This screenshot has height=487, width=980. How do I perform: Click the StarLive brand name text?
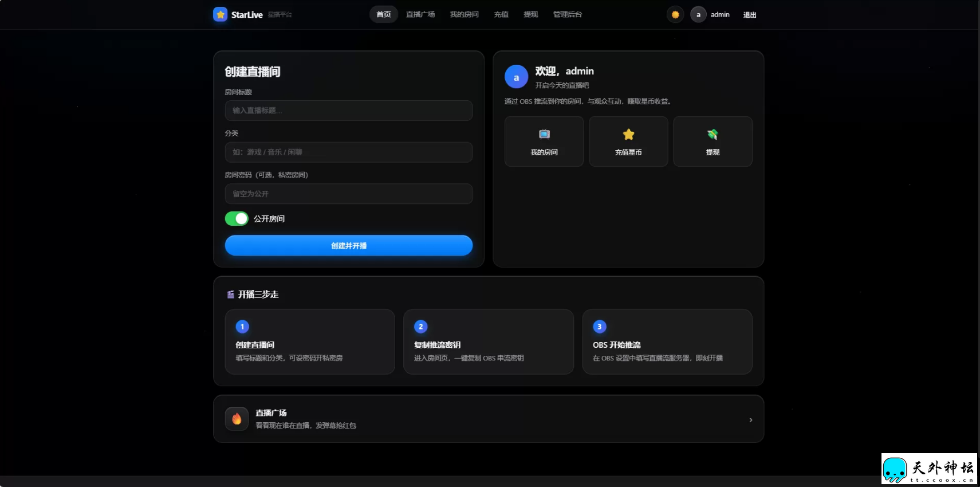pyautogui.click(x=247, y=15)
